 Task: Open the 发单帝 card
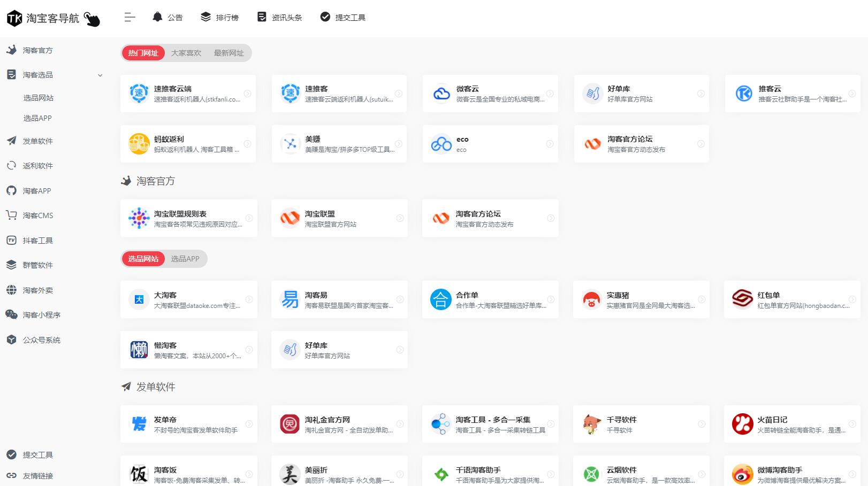[x=189, y=424]
